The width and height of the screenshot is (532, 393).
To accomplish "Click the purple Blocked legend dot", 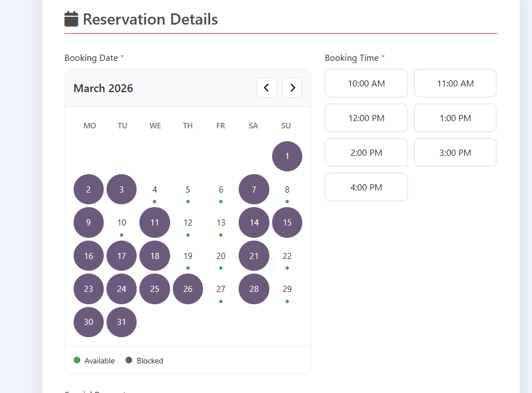I will pos(129,360).
